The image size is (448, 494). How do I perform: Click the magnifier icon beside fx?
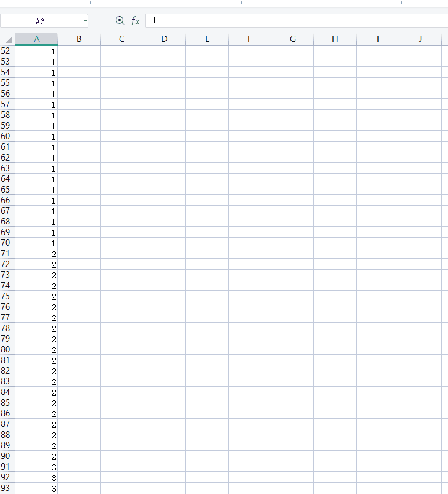120,21
